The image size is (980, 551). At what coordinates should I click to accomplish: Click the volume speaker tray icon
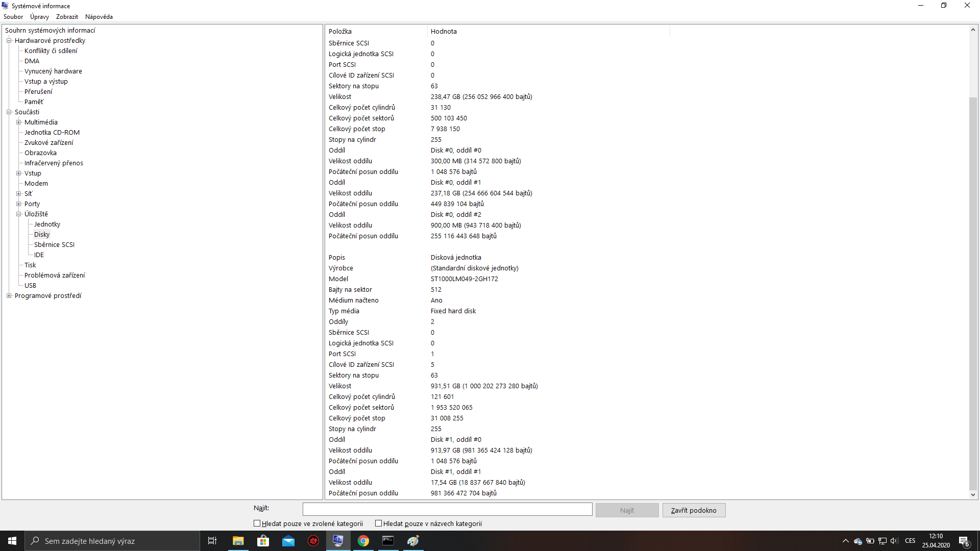coord(894,541)
